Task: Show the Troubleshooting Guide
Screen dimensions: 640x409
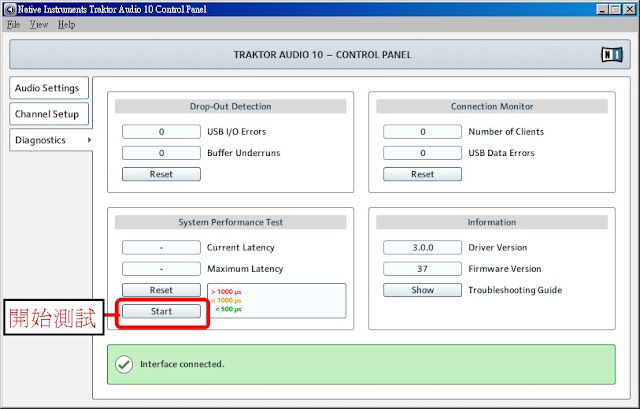Action: (x=422, y=290)
